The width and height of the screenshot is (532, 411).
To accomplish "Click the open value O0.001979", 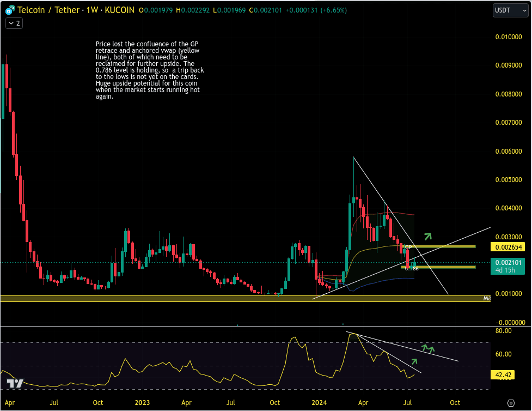I will coord(156,10).
